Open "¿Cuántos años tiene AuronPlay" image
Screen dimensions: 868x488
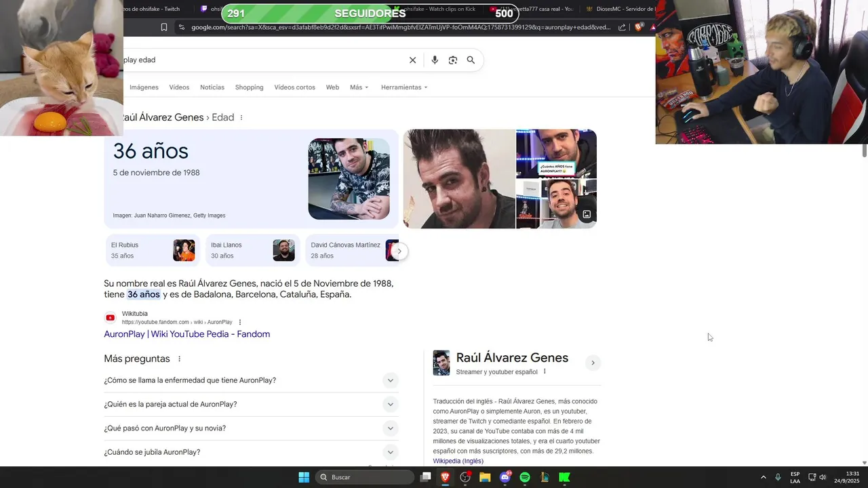[556, 154]
